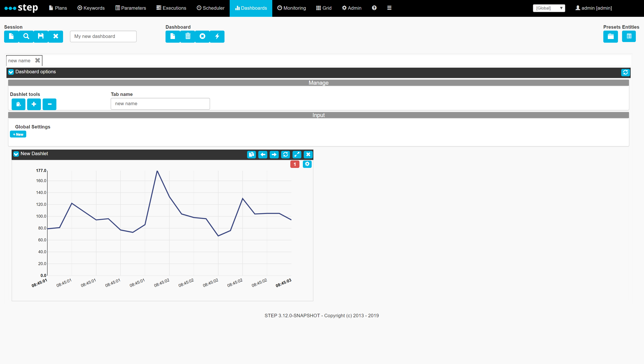Click the '08:45:03' x-axis label

coord(283,283)
